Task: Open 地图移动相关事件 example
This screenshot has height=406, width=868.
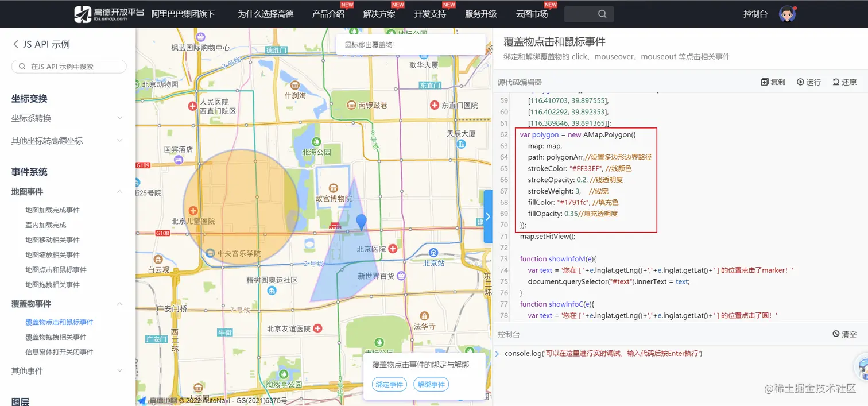Action: [53, 240]
